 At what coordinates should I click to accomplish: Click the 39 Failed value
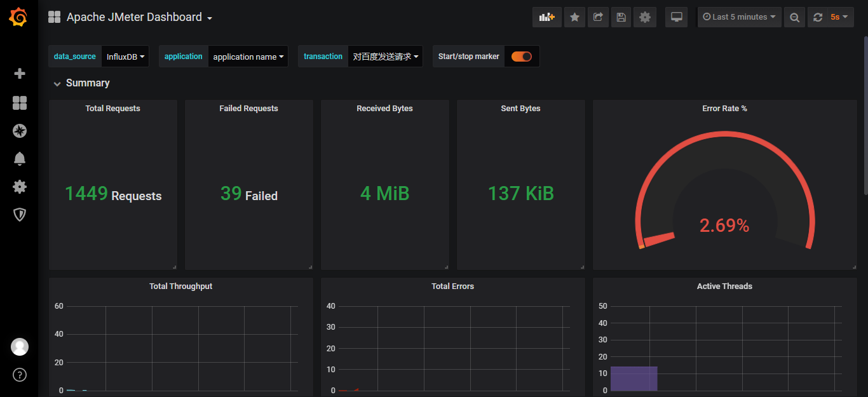coord(249,194)
